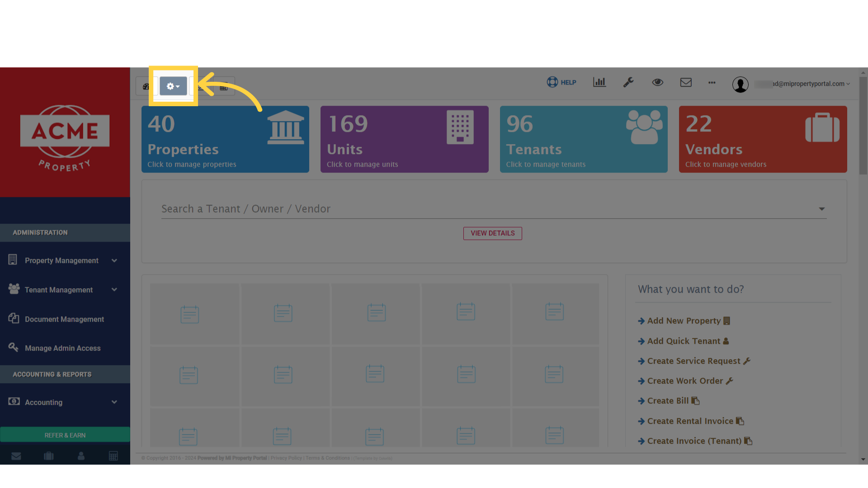
Task: Expand Tenant Management sidebar menu
Action: tap(65, 290)
